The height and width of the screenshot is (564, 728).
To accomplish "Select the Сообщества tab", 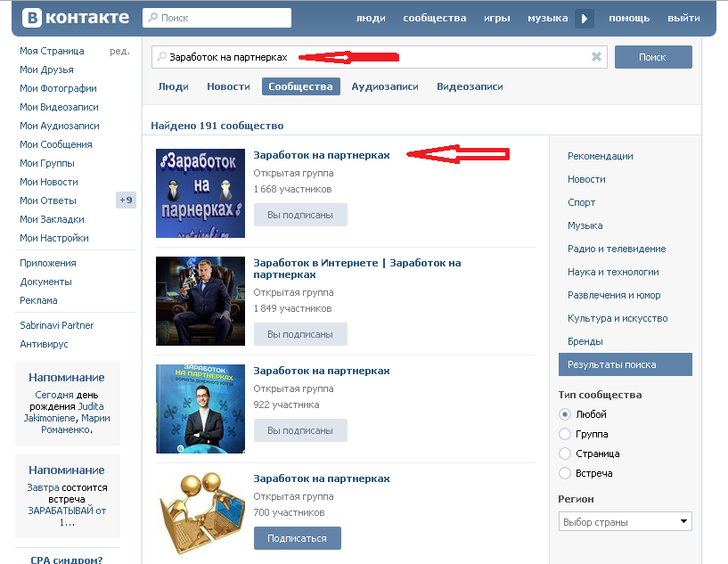I will click(301, 86).
